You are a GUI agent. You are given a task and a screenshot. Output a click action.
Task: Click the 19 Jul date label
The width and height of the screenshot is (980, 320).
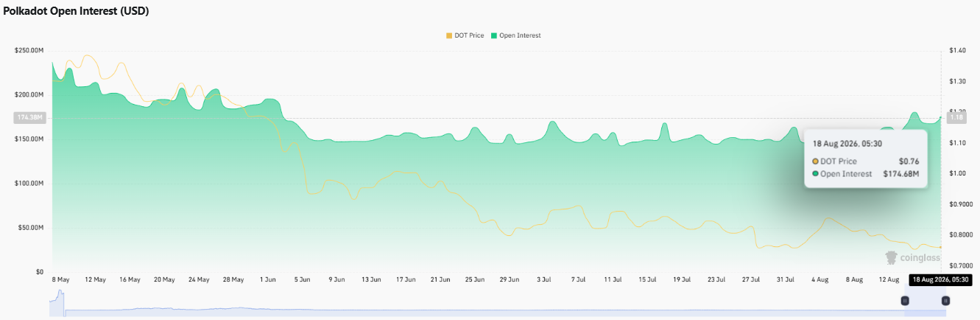(682, 280)
